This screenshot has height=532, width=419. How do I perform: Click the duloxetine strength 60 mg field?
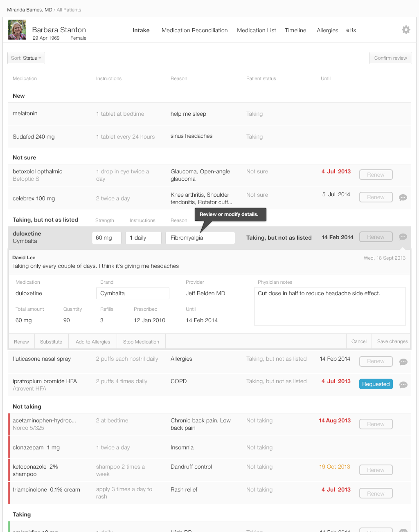tap(106, 238)
